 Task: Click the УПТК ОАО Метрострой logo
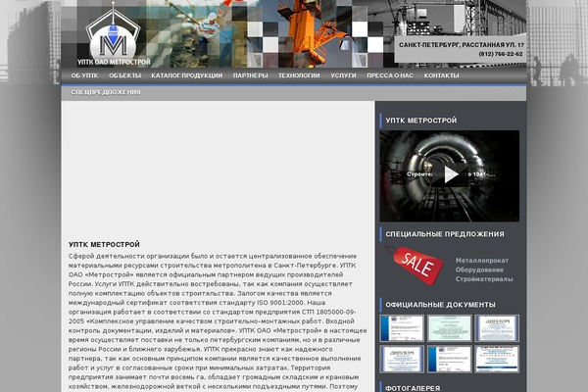pyautogui.click(x=114, y=34)
